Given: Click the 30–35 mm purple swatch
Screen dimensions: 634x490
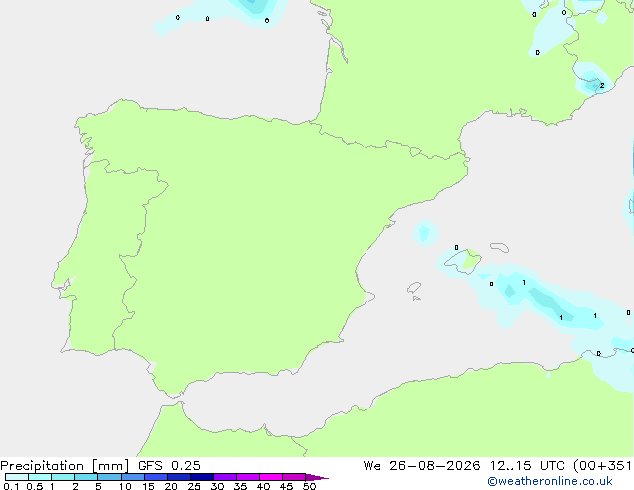Looking at the screenshot, I should [x=225, y=477].
